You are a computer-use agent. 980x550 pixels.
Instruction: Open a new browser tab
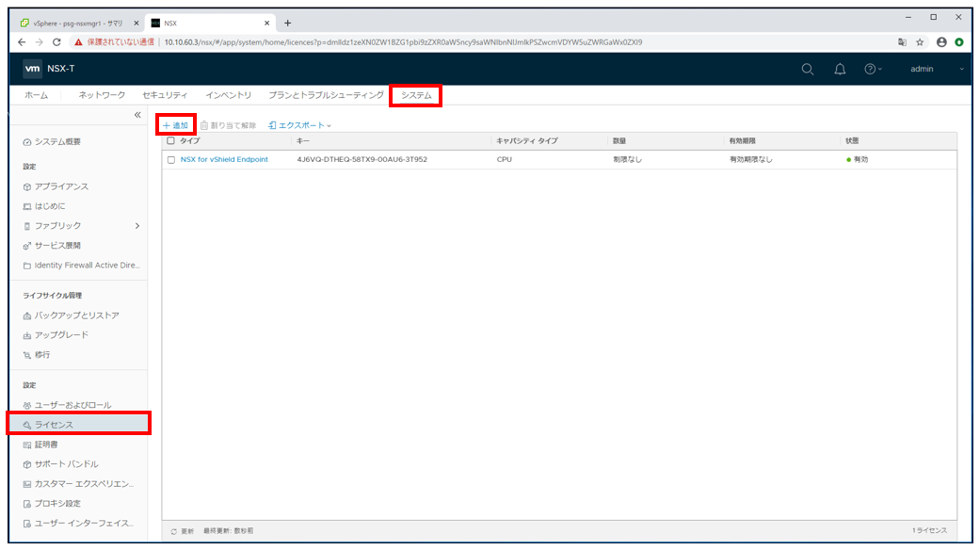pos(287,24)
